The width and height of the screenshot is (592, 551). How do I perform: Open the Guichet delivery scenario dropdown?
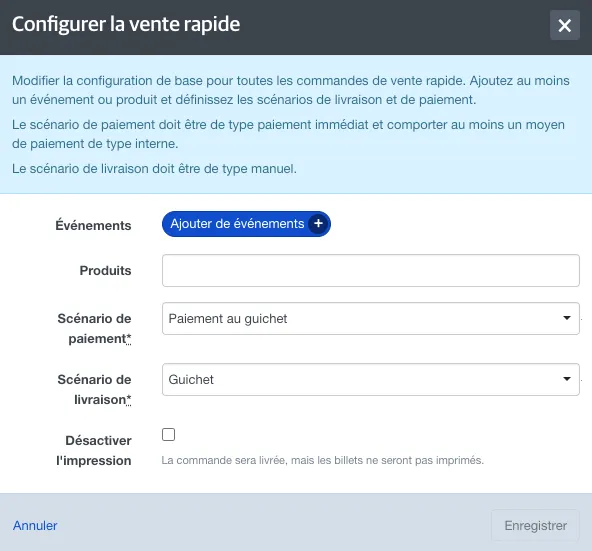pos(371,379)
